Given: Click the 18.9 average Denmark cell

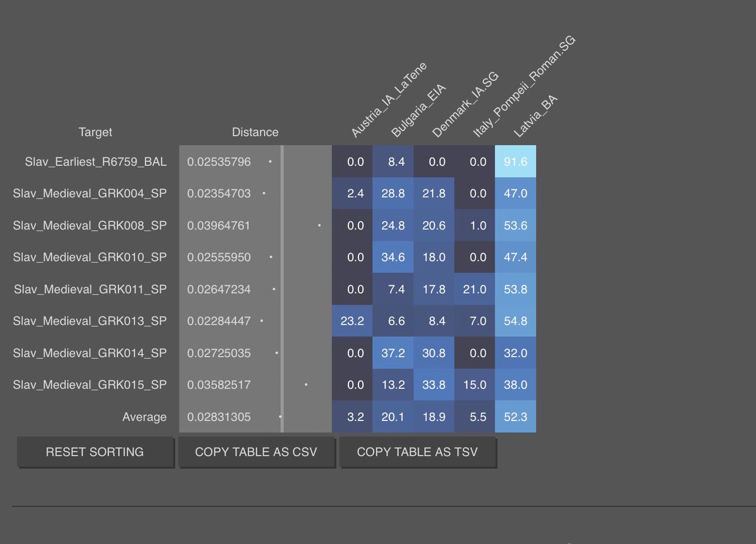Looking at the screenshot, I should 434,417.
